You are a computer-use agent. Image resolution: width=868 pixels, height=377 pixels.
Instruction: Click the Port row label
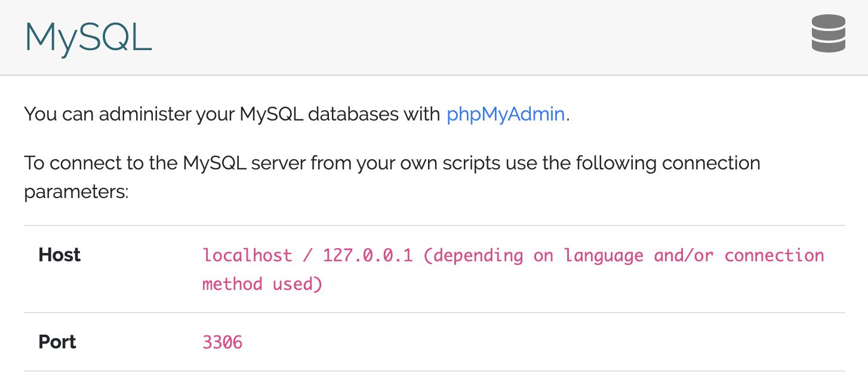tap(58, 342)
